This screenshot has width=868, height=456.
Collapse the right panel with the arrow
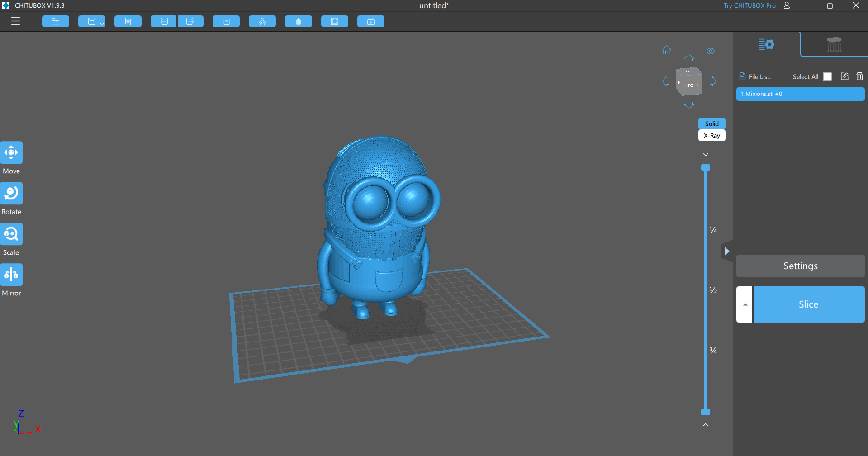click(x=726, y=251)
